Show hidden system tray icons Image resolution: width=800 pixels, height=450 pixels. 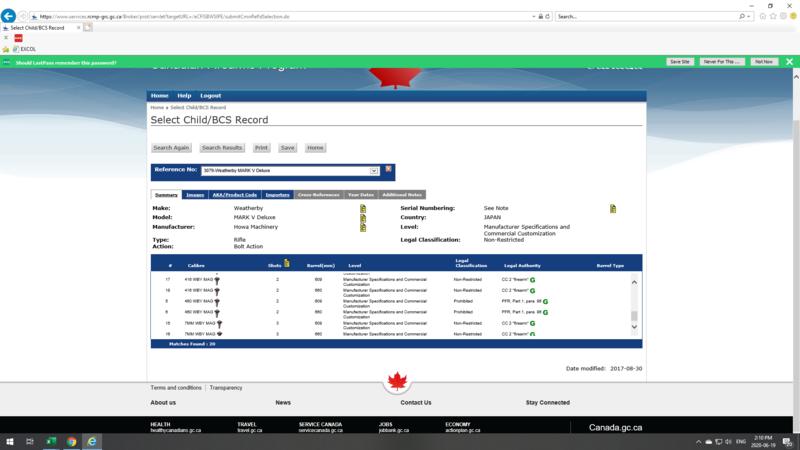click(x=698, y=442)
